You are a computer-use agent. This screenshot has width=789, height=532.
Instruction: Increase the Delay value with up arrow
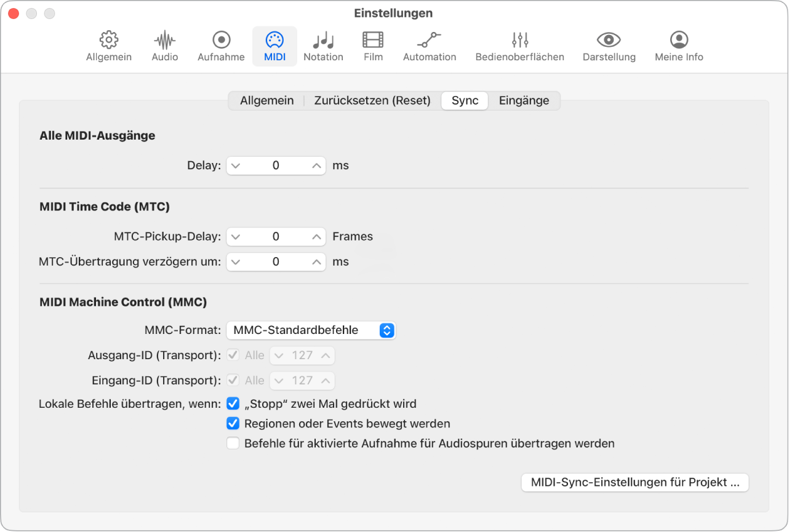pos(315,165)
